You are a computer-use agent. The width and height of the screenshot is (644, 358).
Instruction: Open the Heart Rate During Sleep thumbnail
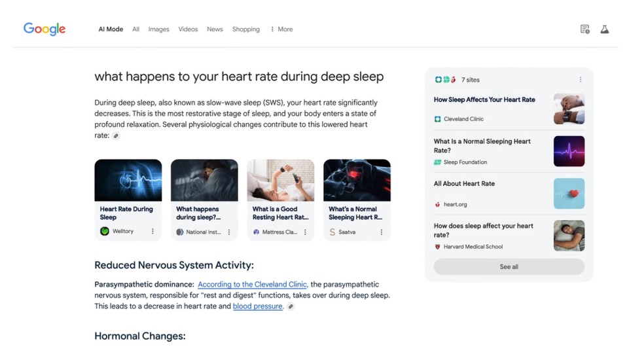(128, 181)
